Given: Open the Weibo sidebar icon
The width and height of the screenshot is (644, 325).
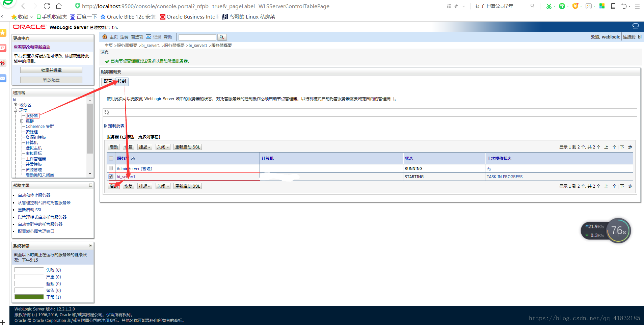Looking at the screenshot, I should (x=3, y=63).
